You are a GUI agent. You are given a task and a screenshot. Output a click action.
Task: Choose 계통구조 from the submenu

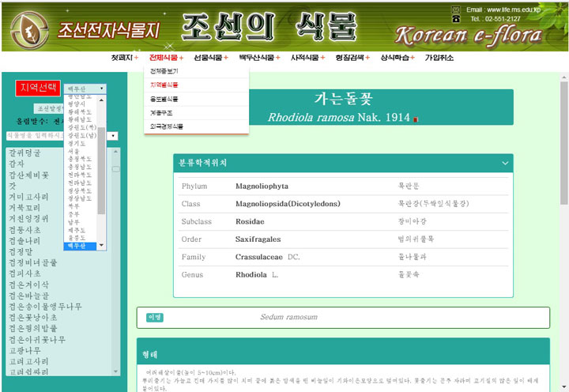click(x=196, y=113)
